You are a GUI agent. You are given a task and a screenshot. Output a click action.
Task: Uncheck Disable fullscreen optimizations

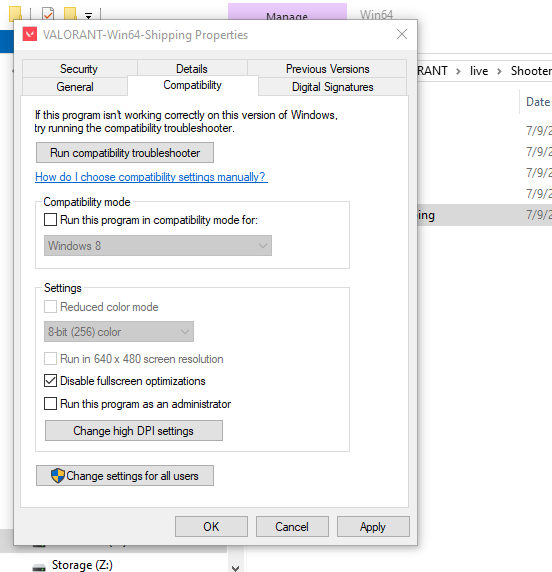(x=50, y=380)
